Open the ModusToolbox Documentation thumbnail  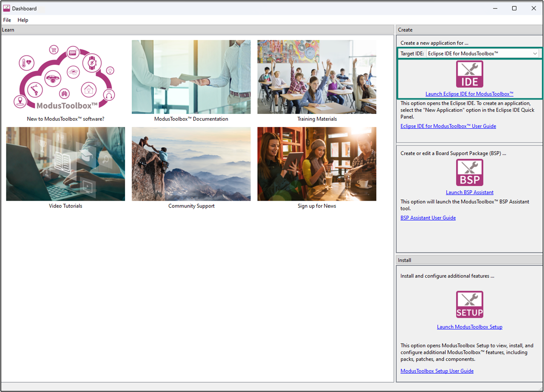tap(191, 77)
